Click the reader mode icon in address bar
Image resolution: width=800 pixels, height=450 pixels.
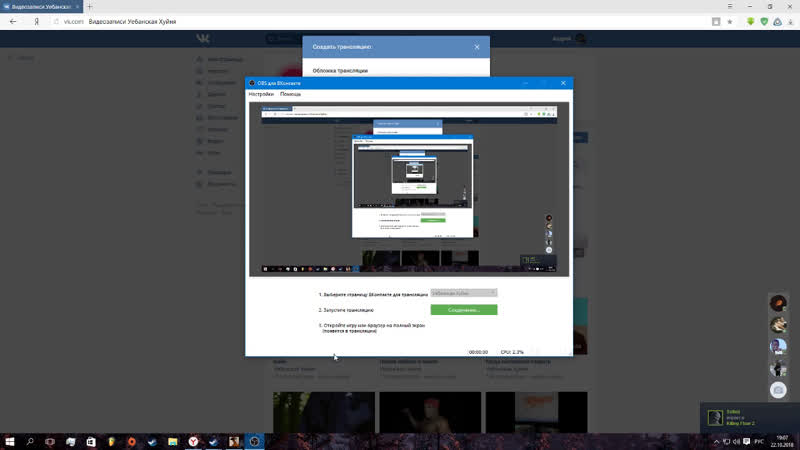(716, 21)
